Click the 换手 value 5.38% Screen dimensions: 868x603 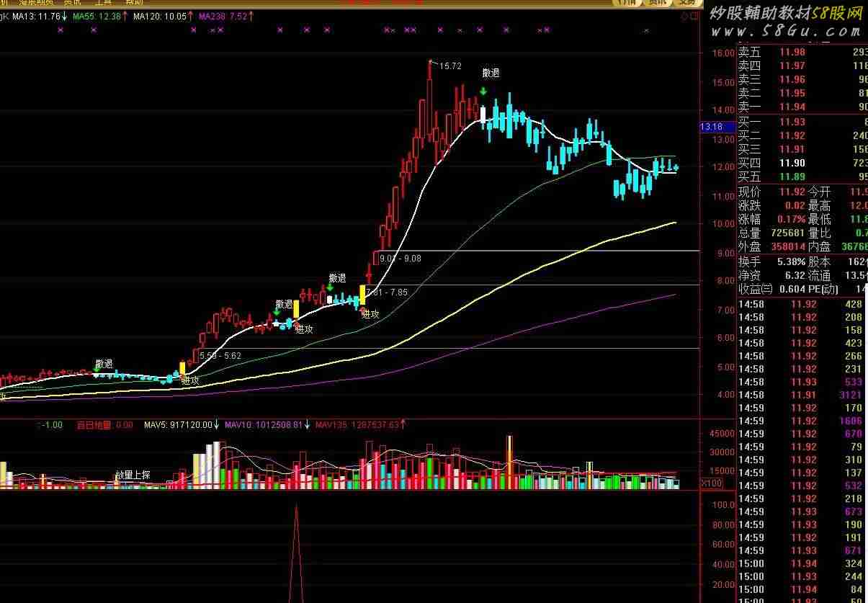[x=790, y=262]
